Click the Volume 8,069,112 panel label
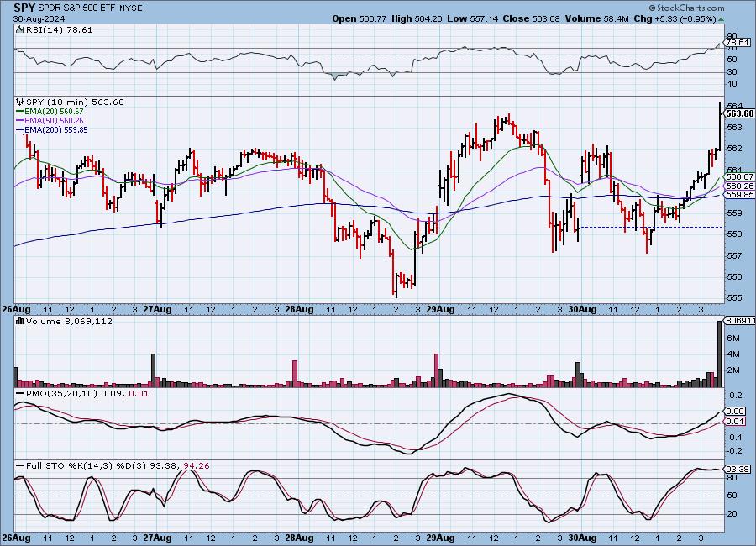This screenshot has height=546, width=756. [x=69, y=321]
